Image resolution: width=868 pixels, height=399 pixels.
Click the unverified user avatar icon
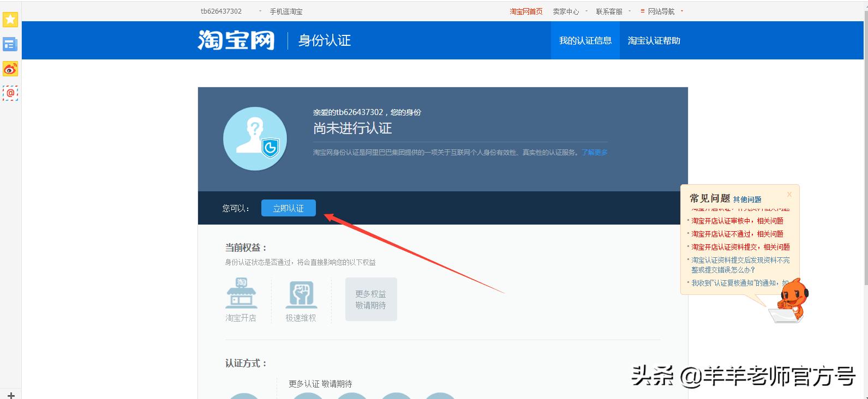[x=255, y=138]
